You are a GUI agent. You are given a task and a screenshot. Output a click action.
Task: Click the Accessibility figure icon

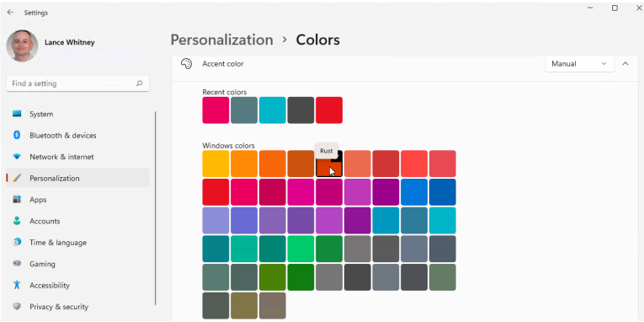click(17, 285)
